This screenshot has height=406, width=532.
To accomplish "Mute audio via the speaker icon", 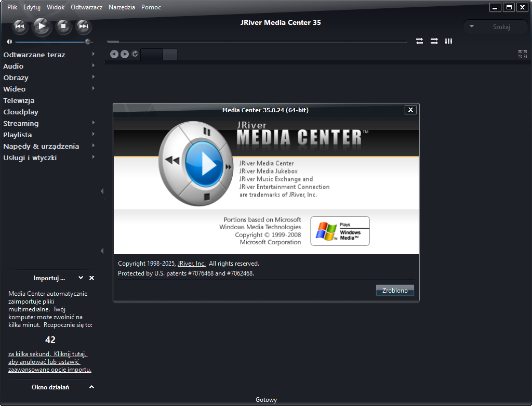I will [x=9, y=42].
